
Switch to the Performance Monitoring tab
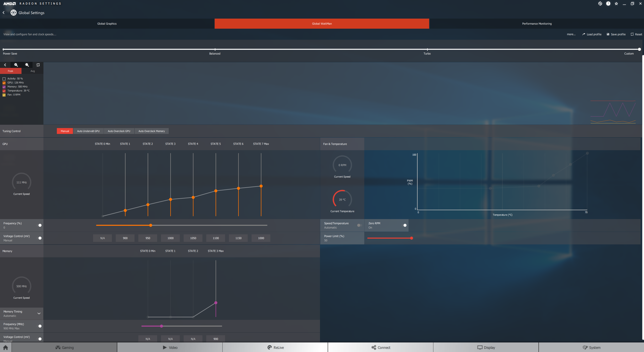[x=536, y=24]
